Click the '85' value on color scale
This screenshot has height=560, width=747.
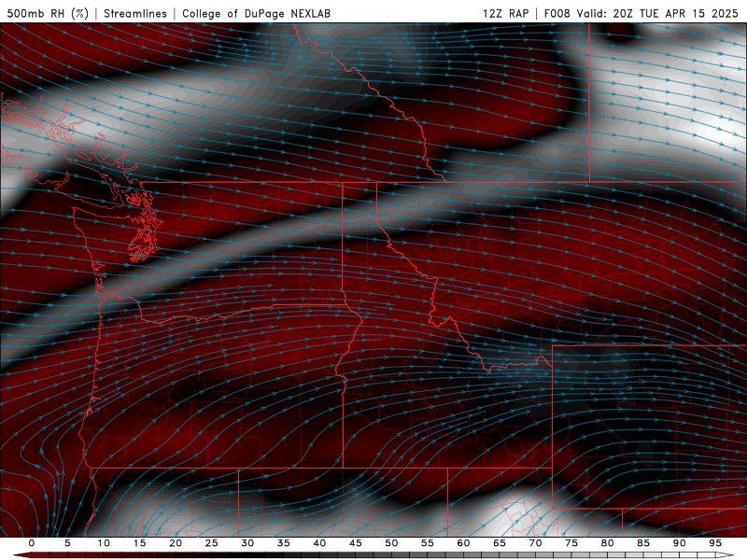pos(643,543)
